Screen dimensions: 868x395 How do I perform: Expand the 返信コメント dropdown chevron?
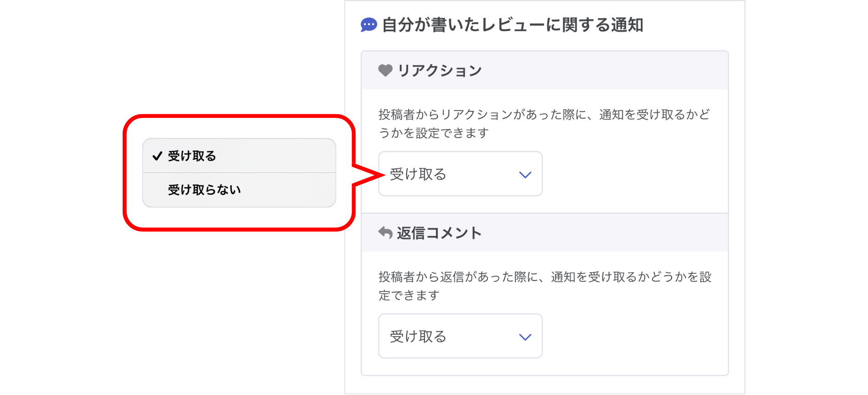click(525, 337)
